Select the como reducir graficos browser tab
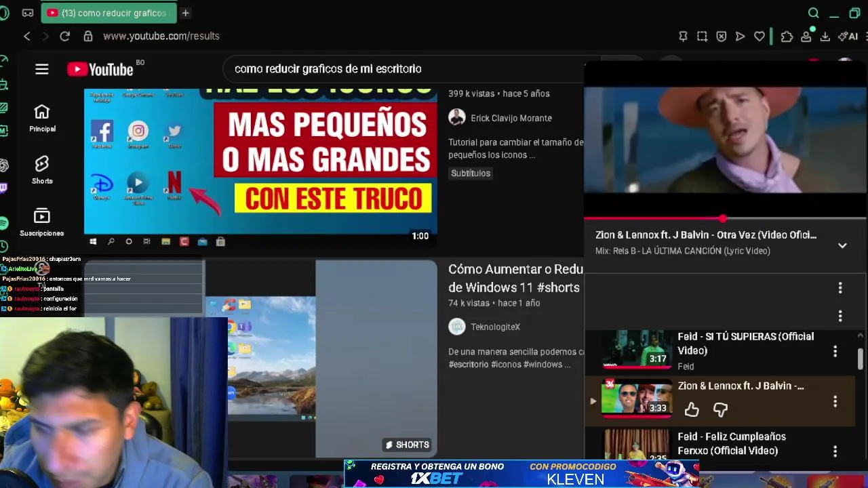Viewport: 868px width, 488px height. 108,13
